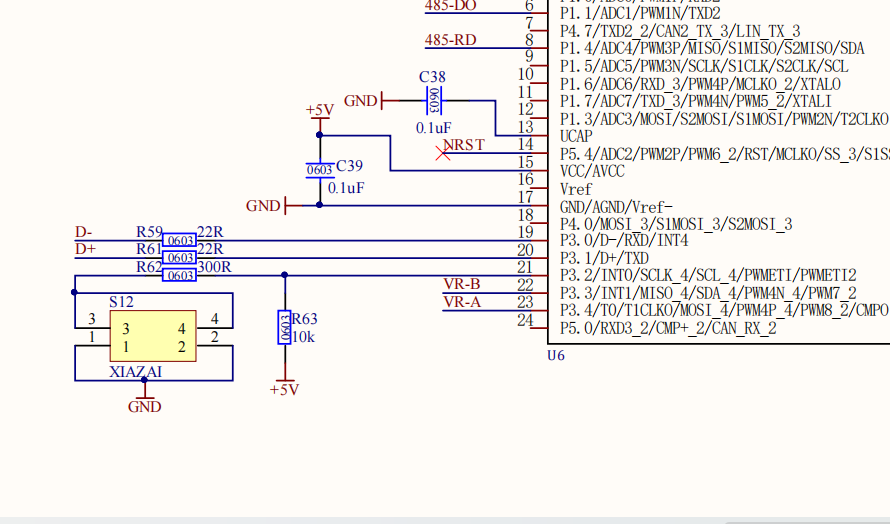
Task: Click the P4.0/MOSI_3 pin name
Action: coord(676,224)
